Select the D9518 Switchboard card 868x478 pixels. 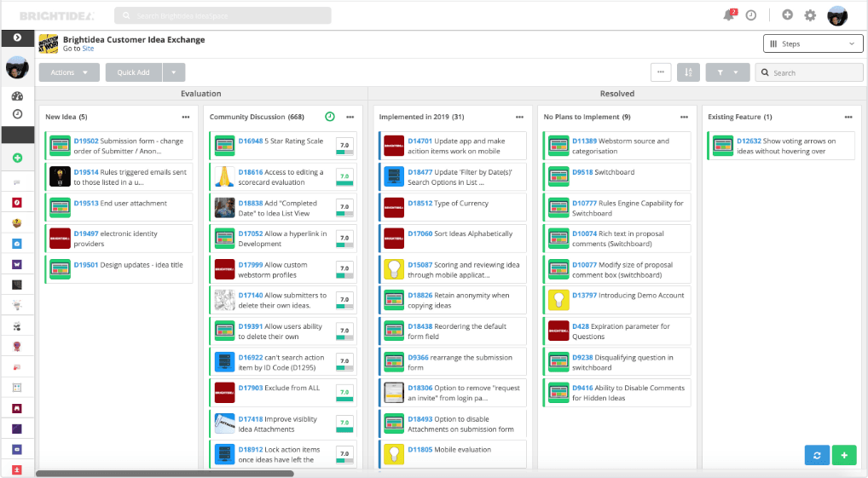click(x=617, y=176)
